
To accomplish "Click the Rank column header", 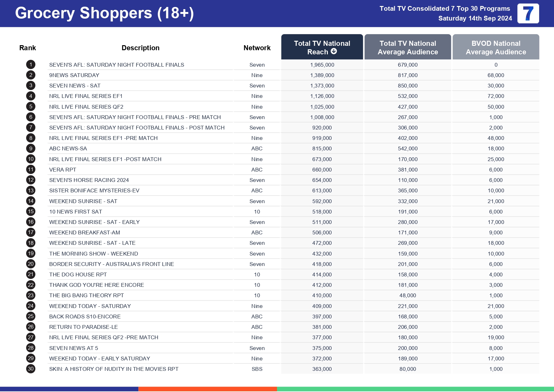I will tap(27, 48).
